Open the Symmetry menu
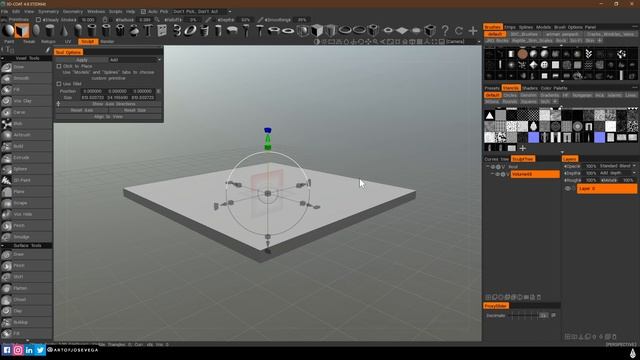The height and width of the screenshot is (360, 640). point(48,11)
